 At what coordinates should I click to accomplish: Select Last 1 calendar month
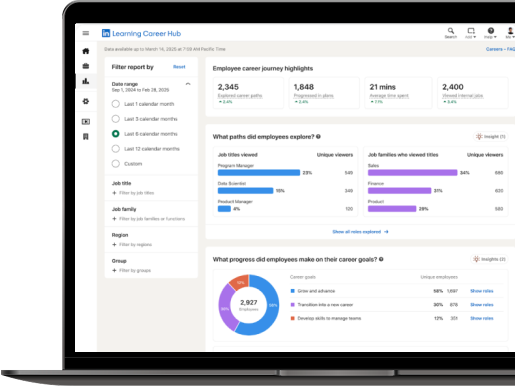coord(116,104)
